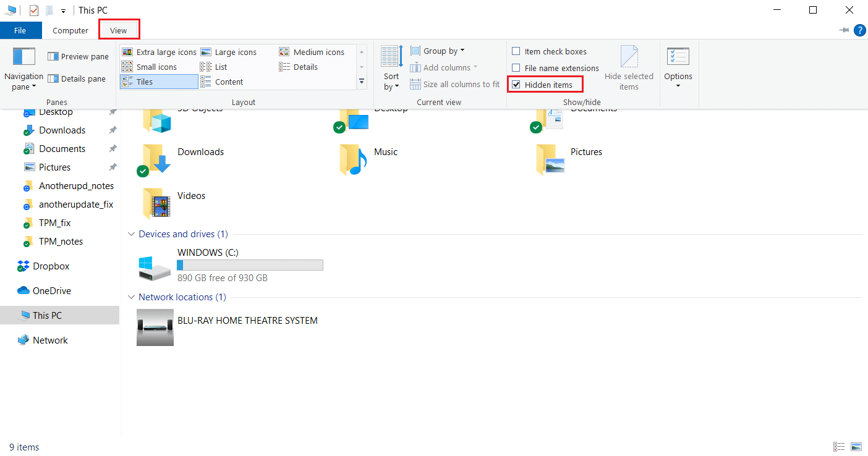Open the Group by dropdown
This screenshot has height=456, width=868.
[438, 51]
